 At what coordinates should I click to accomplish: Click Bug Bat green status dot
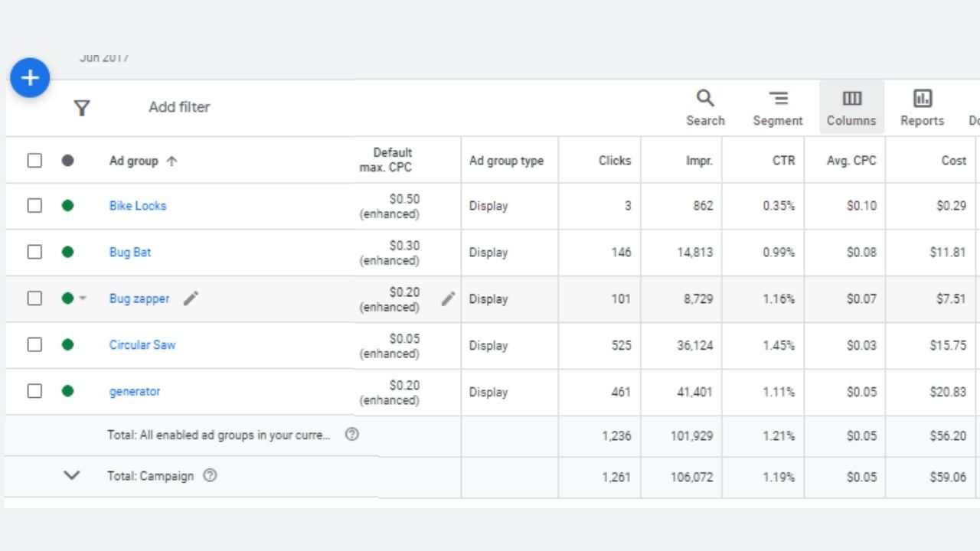[x=67, y=252]
